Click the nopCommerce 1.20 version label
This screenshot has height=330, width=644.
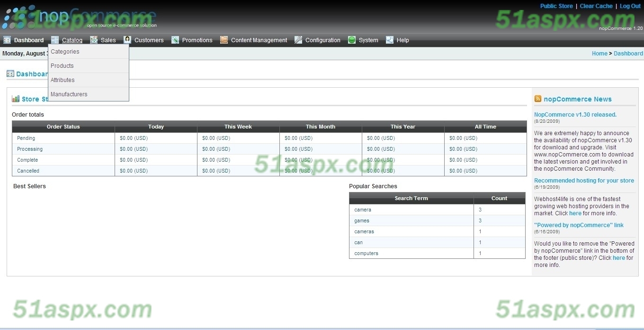[621, 28]
